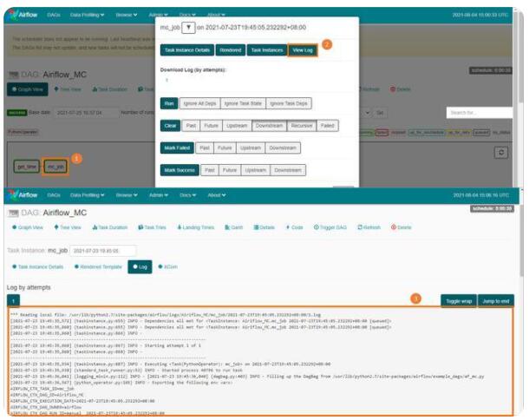The width and height of the screenshot is (529, 420).
Task: Toggle Past in the Mark Failed row
Action: pos(205,148)
